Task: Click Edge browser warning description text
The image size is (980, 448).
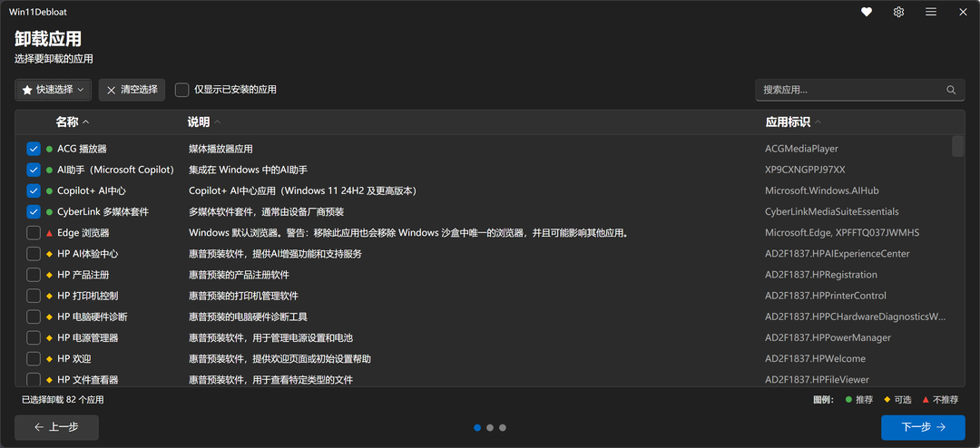Action: click(408, 232)
